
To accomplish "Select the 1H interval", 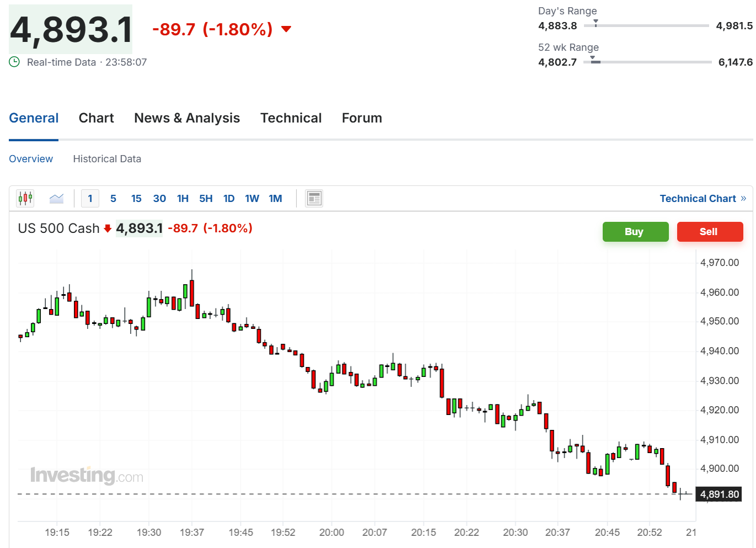I will coord(183,198).
